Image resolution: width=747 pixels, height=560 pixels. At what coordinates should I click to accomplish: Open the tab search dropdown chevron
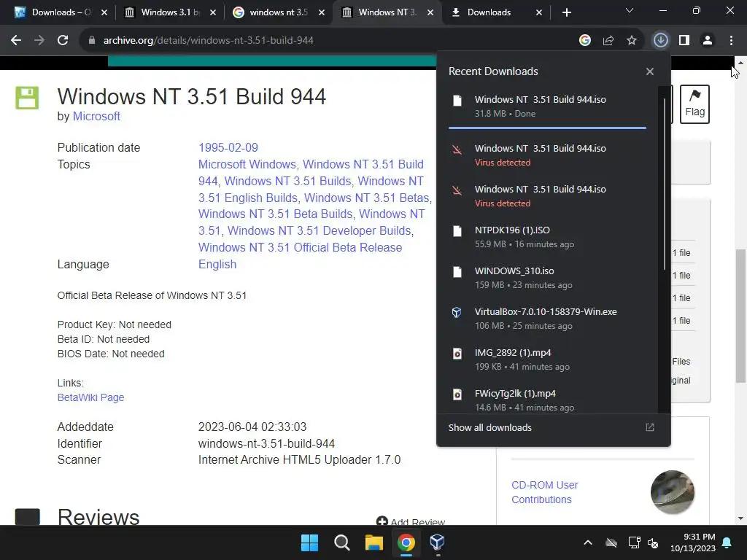[630, 10]
